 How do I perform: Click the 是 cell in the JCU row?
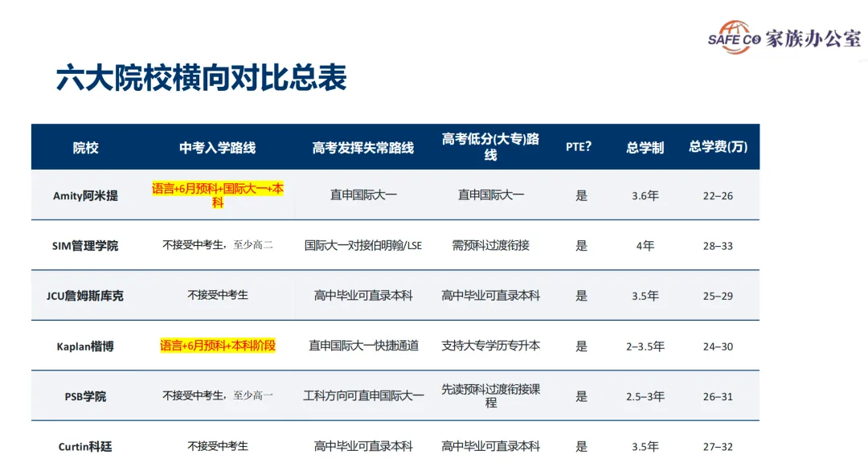click(581, 297)
